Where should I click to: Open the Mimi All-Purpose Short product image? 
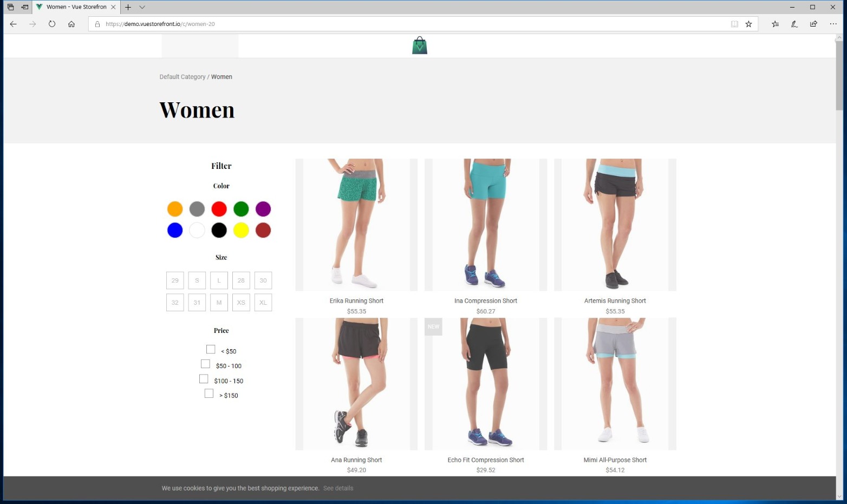point(615,384)
